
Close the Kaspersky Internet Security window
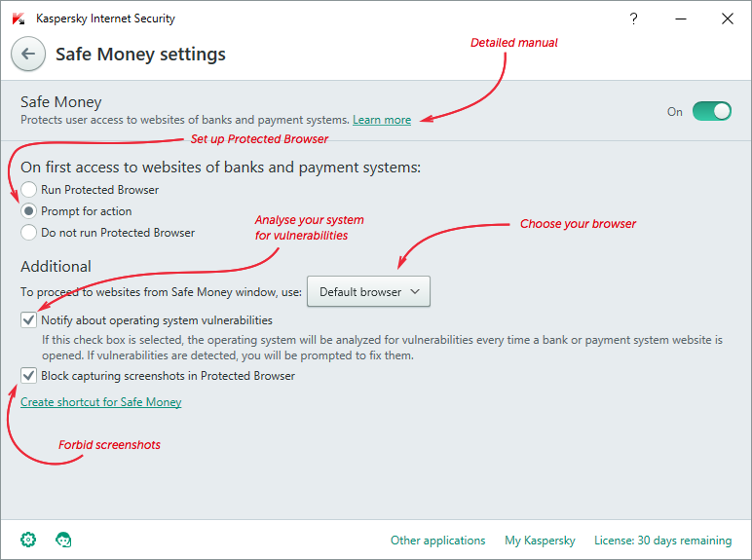coord(728,19)
